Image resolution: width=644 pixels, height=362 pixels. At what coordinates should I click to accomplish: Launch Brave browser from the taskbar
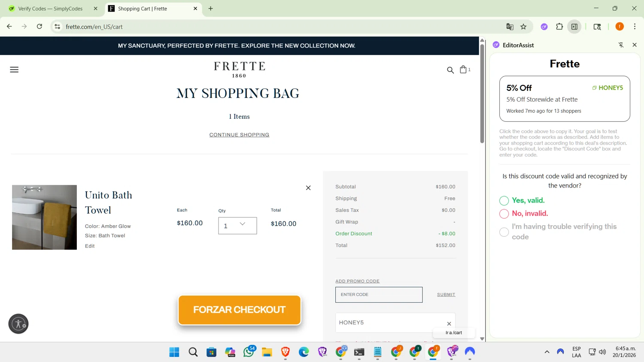[x=286, y=352]
